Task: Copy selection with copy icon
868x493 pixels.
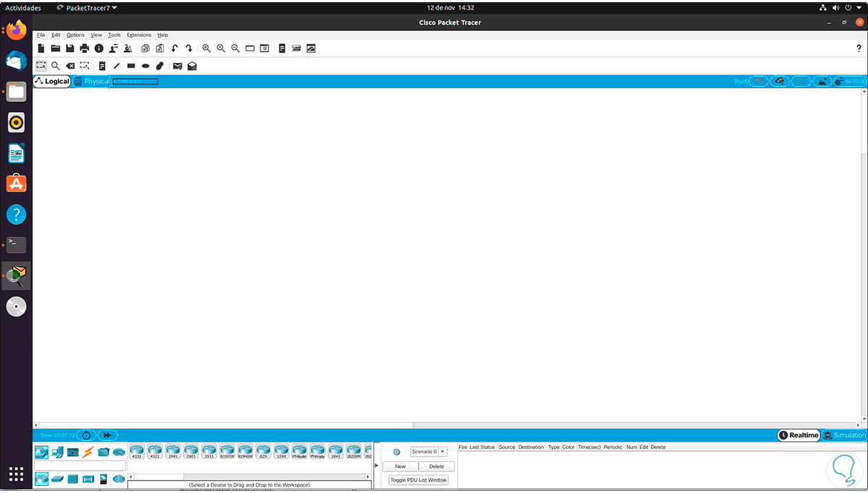Action: [145, 48]
